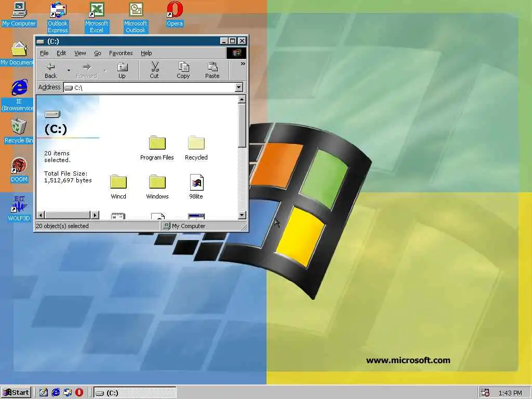Select the 98lite file icon

[196, 187]
